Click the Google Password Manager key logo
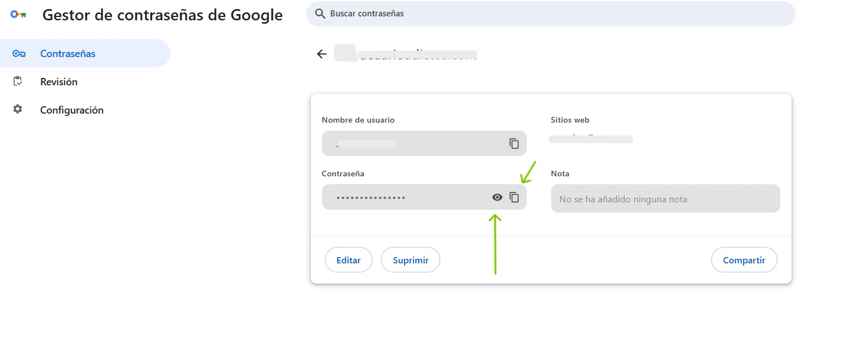 [x=19, y=15]
